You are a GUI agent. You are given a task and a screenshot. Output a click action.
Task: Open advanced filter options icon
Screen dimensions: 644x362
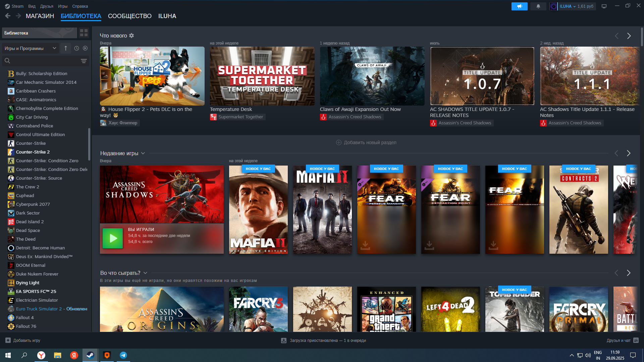(84, 61)
